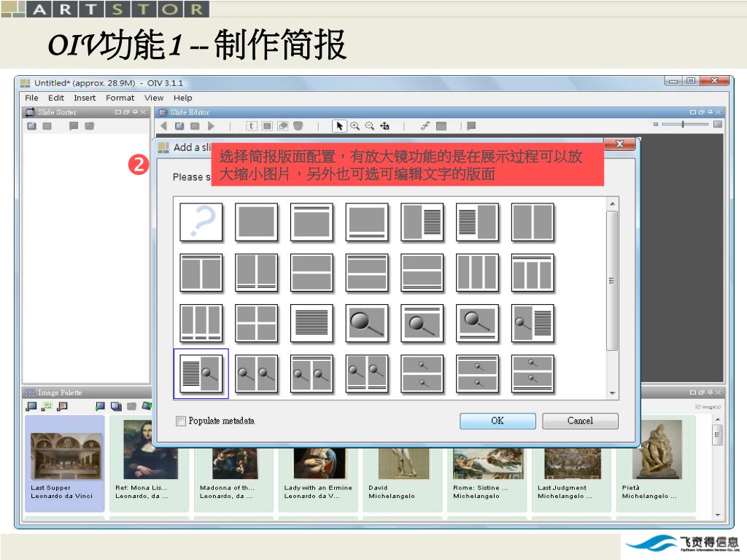
Task: Open the Format menu
Action: pos(120,98)
